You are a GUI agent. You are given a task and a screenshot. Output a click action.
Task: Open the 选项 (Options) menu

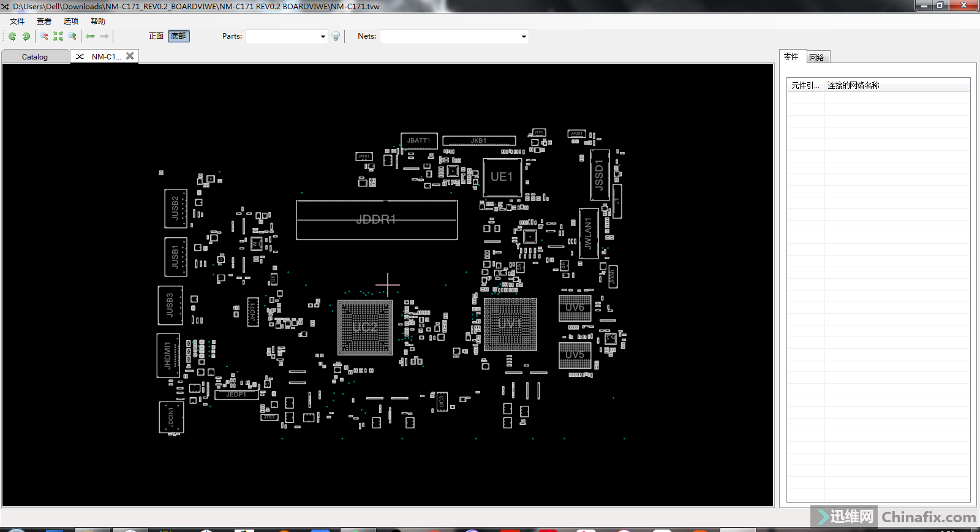(71, 21)
